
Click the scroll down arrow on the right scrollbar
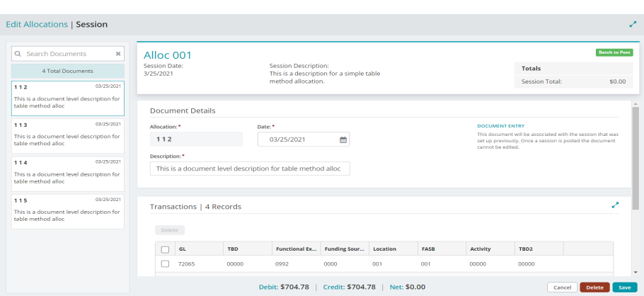coord(636,272)
